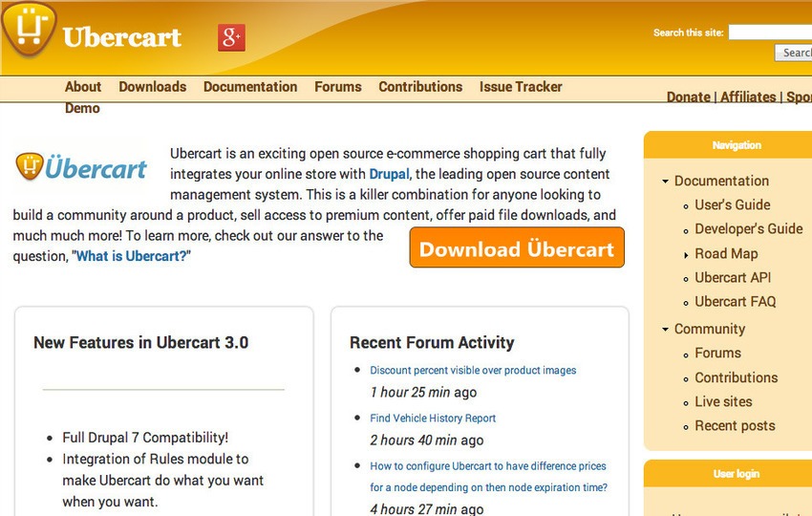Open Contributions in sidebar navigation
812x516 pixels.
(x=736, y=377)
